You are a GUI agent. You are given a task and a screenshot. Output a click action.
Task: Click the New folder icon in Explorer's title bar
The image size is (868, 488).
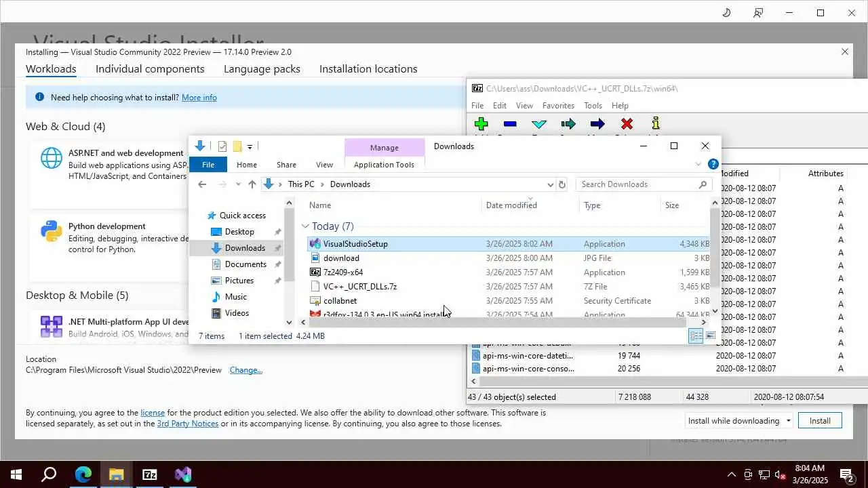[237, 146]
